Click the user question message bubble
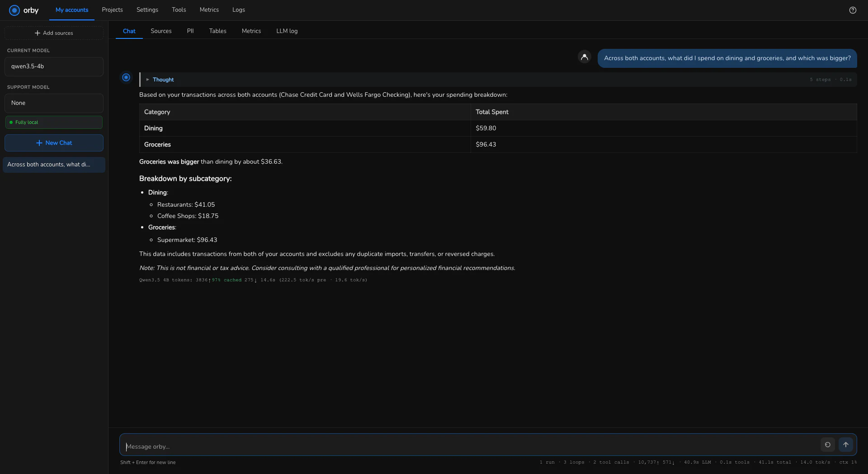Viewport: 868px width, 474px height. (x=727, y=58)
